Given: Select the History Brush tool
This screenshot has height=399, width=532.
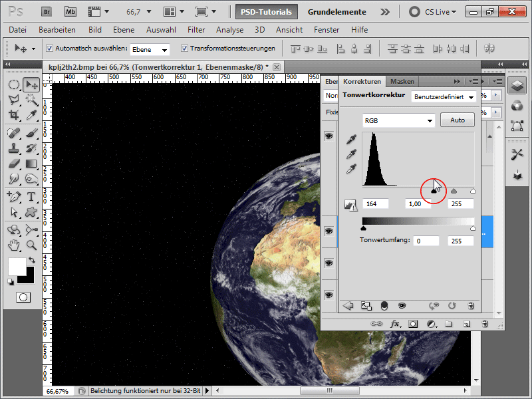Looking at the screenshot, I should click(x=31, y=148).
